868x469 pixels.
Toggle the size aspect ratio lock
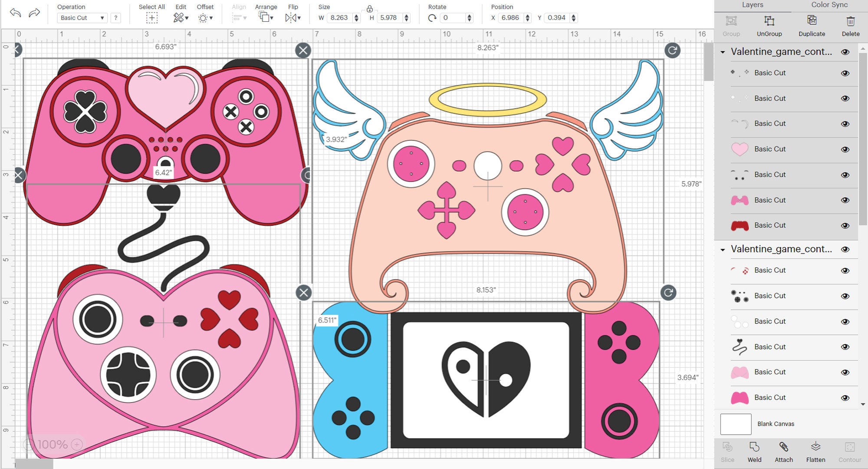click(370, 8)
